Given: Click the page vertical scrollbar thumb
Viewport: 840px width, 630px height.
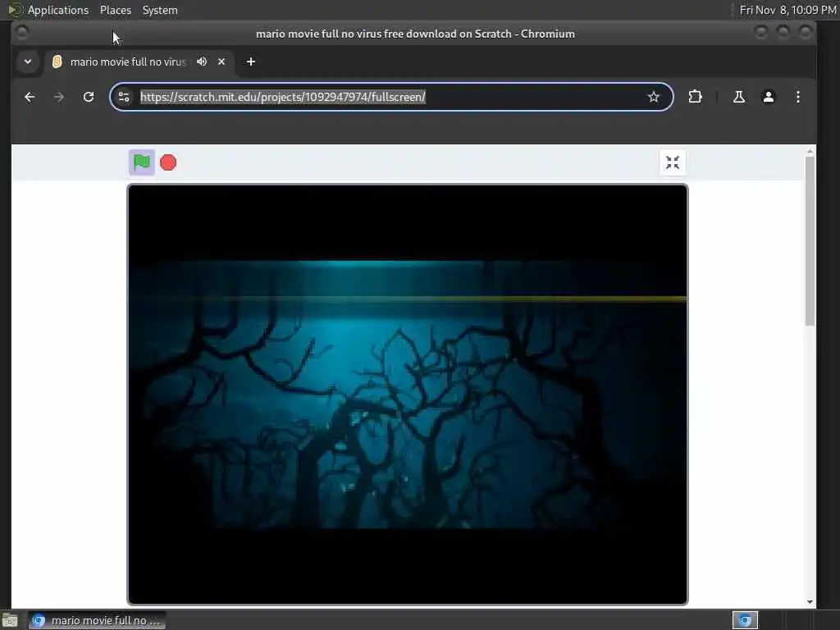Looking at the screenshot, I should point(810,241).
